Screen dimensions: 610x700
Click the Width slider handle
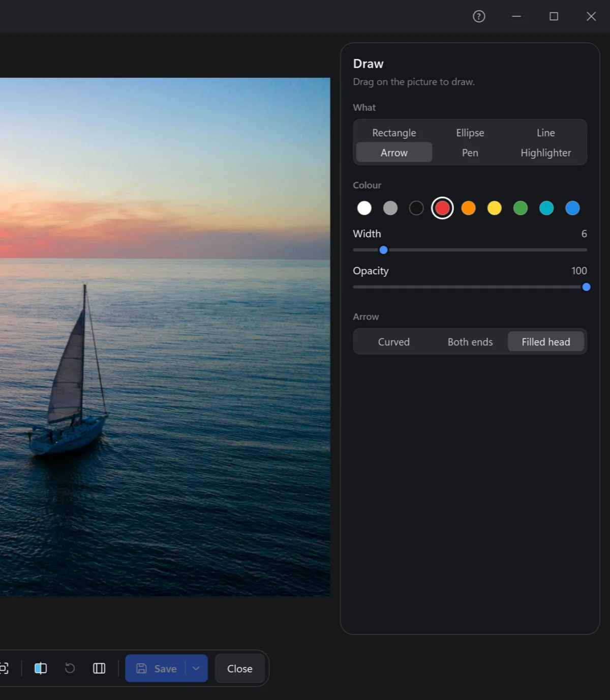point(384,250)
